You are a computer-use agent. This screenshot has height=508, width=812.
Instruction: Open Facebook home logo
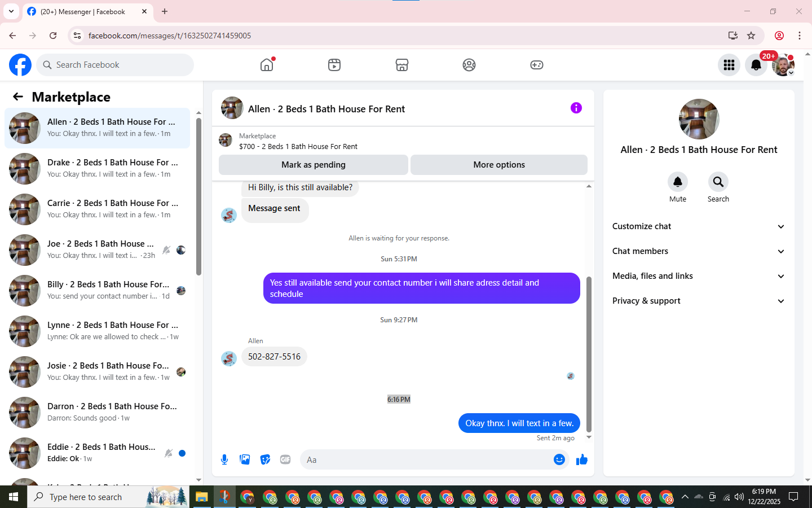pyautogui.click(x=20, y=65)
